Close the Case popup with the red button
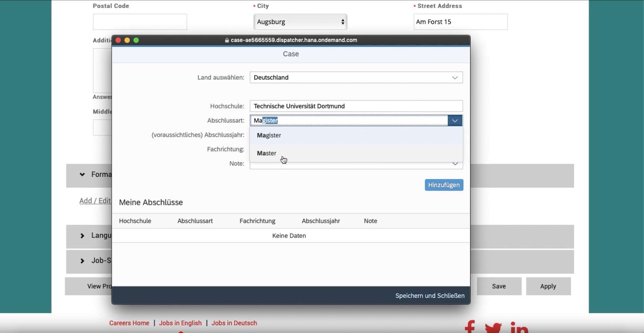The image size is (644, 333). pyautogui.click(x=118, y=40)
